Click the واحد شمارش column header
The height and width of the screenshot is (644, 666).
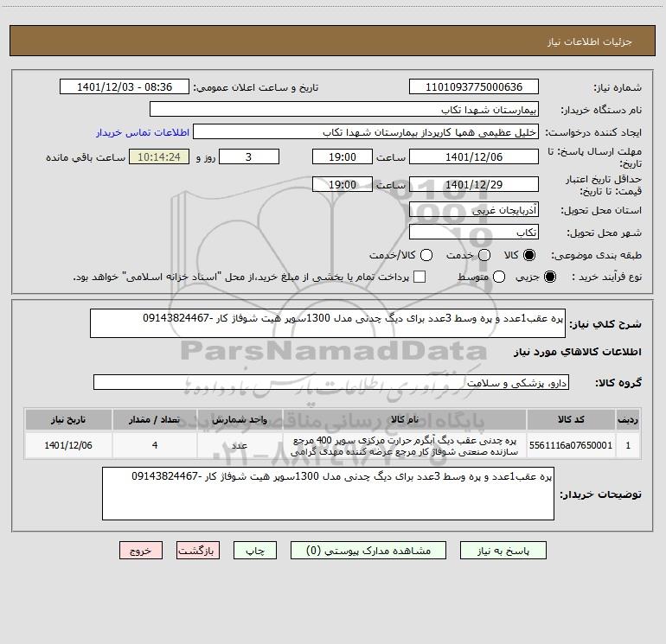(240, 419)
